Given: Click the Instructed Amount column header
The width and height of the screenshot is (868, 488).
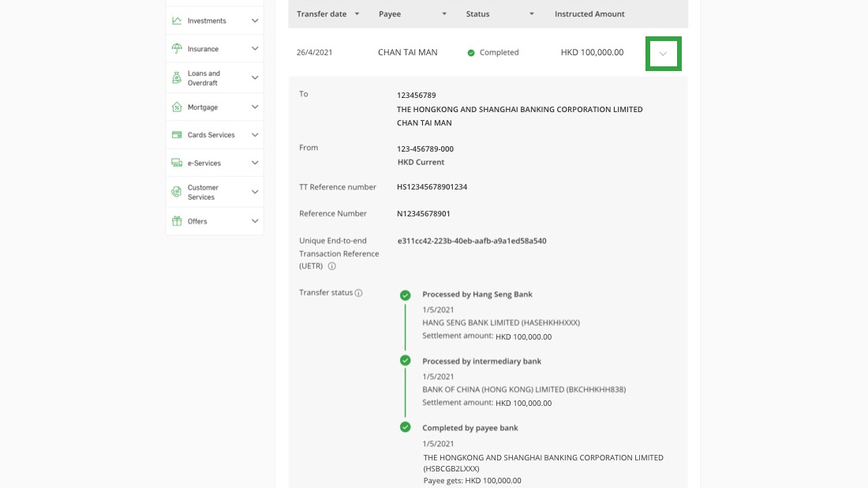Looking at the screenshot, I should coord(589,14).
